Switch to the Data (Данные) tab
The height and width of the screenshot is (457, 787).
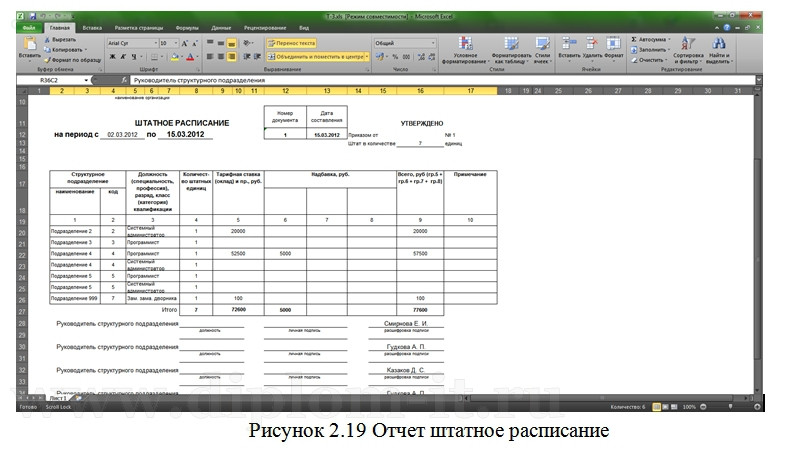221,28
